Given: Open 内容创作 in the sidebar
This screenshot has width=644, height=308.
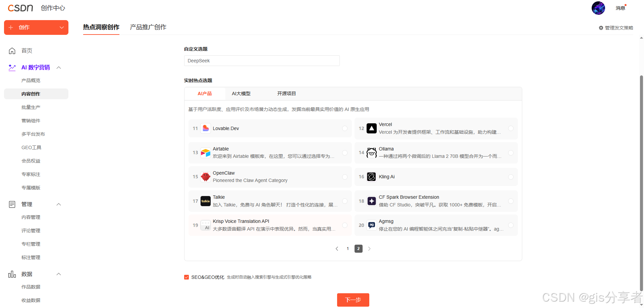Looking at the screenshot, I should [x=36, y=94].
